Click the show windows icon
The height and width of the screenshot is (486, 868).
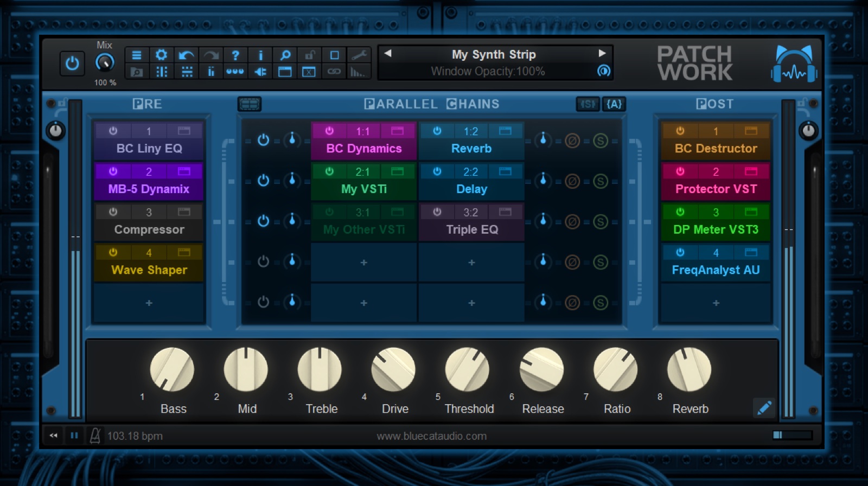[285, 72]
